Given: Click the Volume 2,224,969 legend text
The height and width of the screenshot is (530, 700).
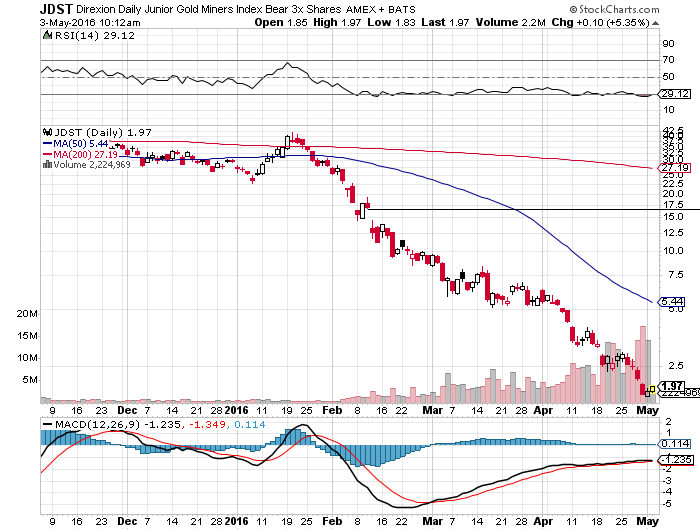Looking at the screenshot, I should (x=92, y=165).
